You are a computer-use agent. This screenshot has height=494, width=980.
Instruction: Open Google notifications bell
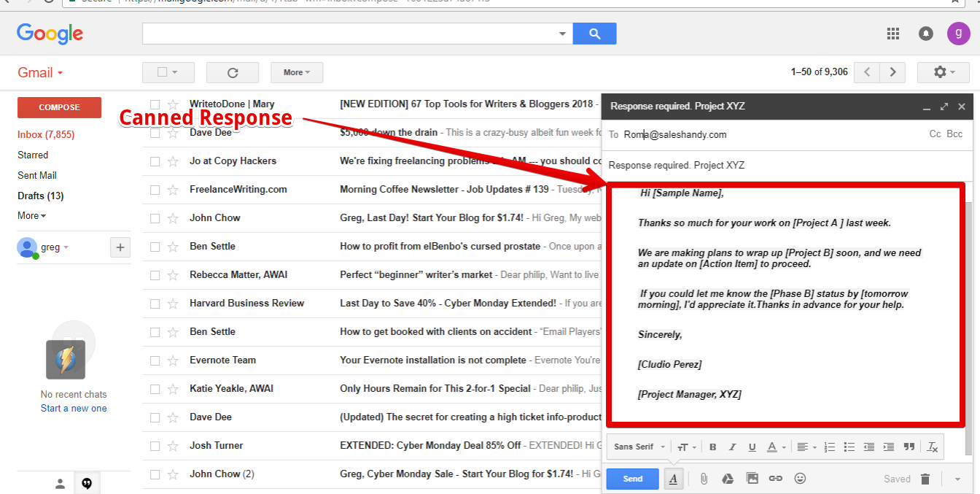click(x=926, y=33)
